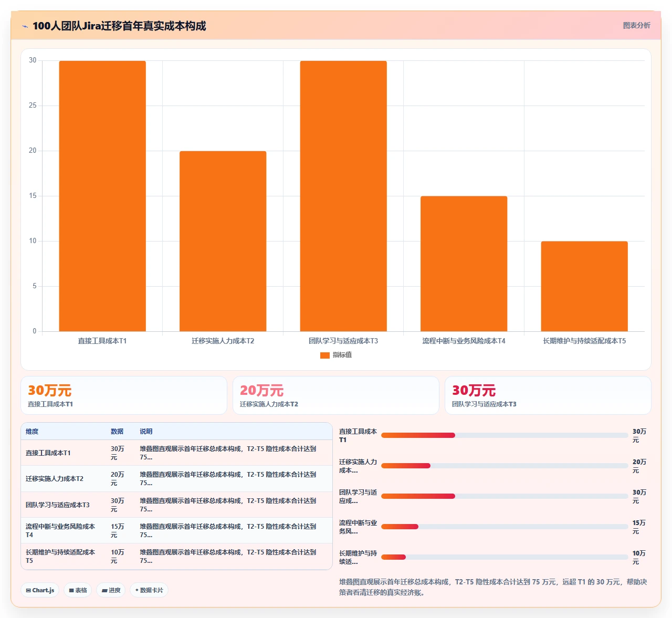672x618 pixels.
Task: Click the x-axis label 迁移实施人力成本T2
Action: click(223, 341)
